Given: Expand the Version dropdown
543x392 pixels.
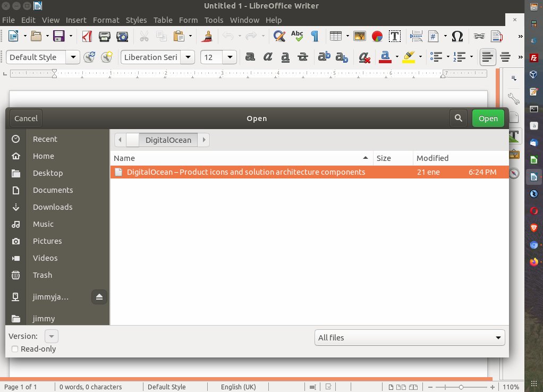Looking at the screenshot, I should point(51,336).
